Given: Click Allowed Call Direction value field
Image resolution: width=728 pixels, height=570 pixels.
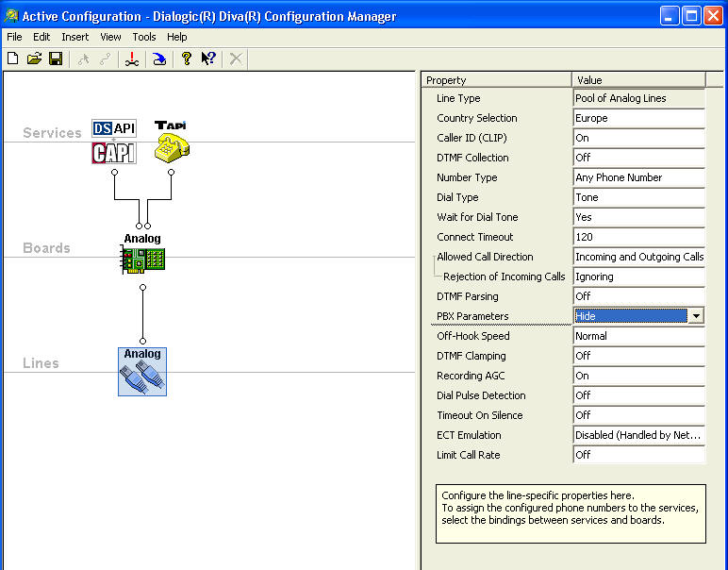Looking at the screenshot, I should [639, 257].
